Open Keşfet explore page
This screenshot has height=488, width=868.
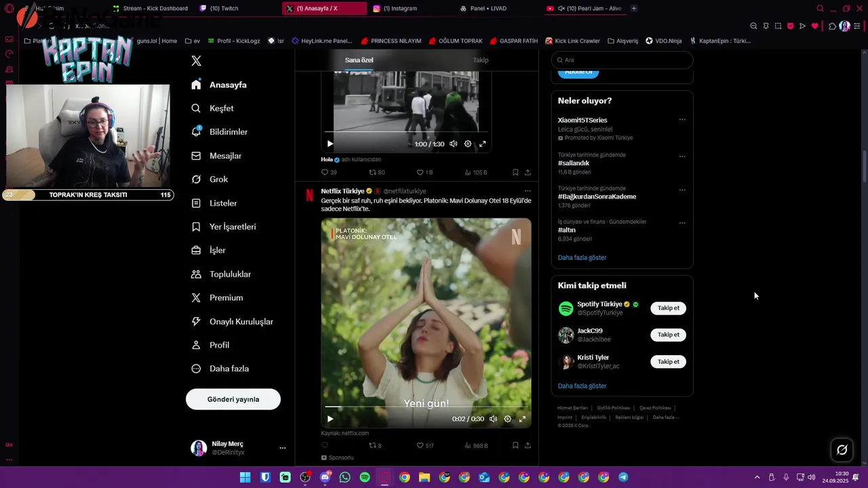[x=214, y=108]
